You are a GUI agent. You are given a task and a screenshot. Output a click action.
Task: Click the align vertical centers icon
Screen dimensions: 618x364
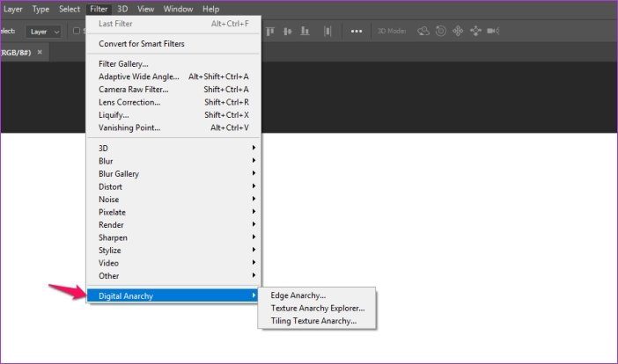pos(287,31)
